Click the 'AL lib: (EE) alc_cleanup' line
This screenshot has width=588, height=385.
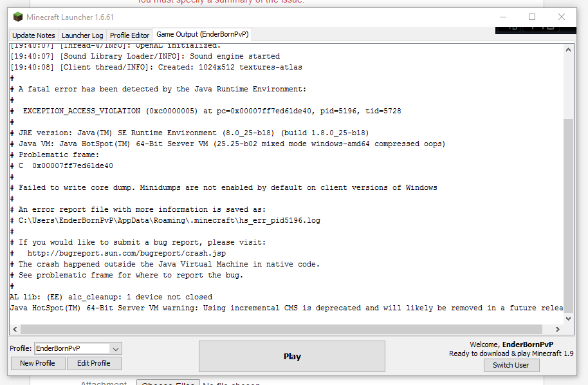[x=111, y=297]
